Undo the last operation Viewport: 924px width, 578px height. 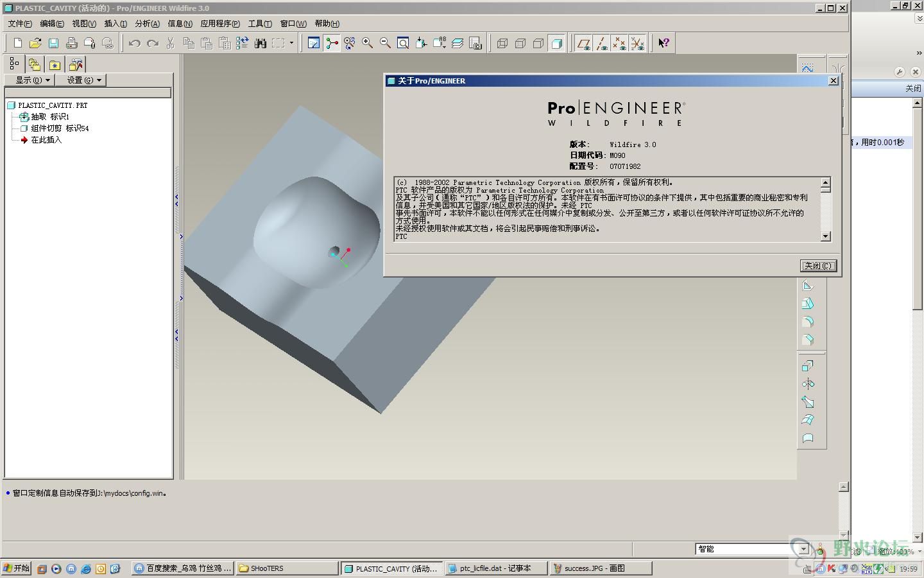tap(134, 43)
